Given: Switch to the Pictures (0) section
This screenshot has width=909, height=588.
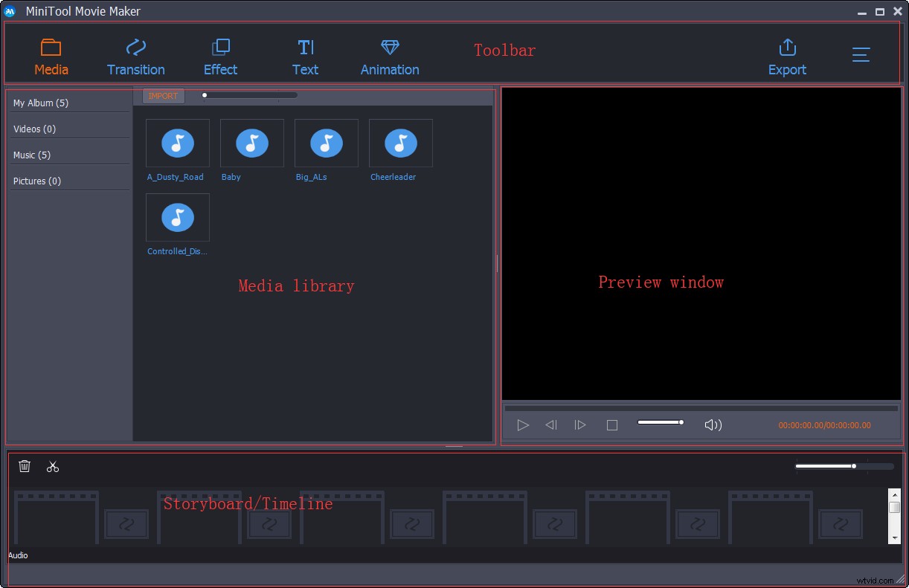Looking at the screenshot, I should point(37,181).
